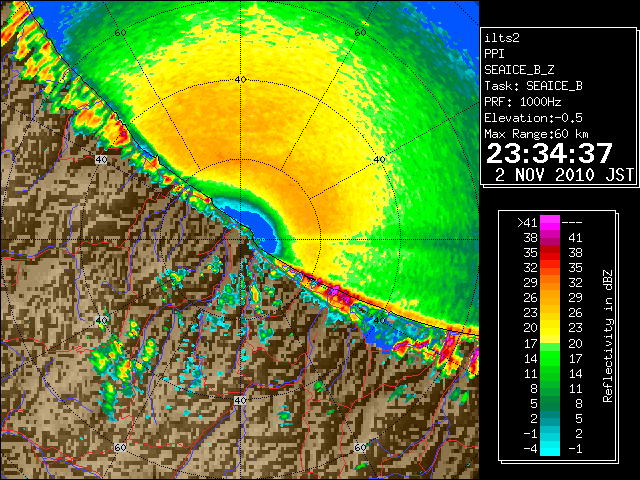Select the "PPI" scan type label
Image resolution: width=640 pixels, height=480 pixels.
click(494, 54)
